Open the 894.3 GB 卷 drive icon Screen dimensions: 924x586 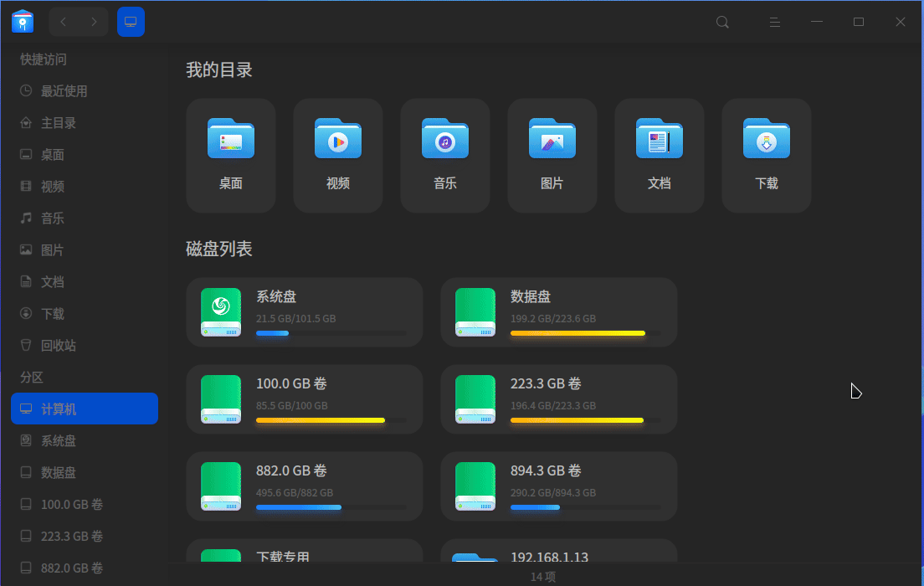(x=475, y=487)
